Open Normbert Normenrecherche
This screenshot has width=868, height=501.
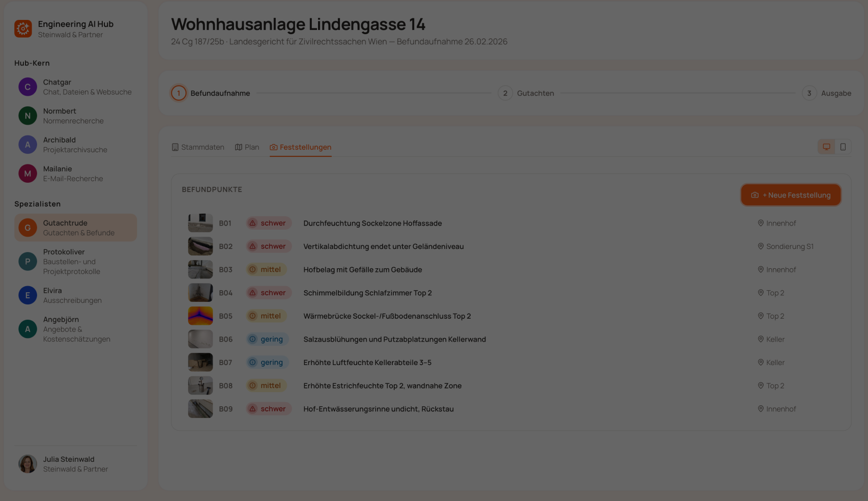tap(75, 116)
